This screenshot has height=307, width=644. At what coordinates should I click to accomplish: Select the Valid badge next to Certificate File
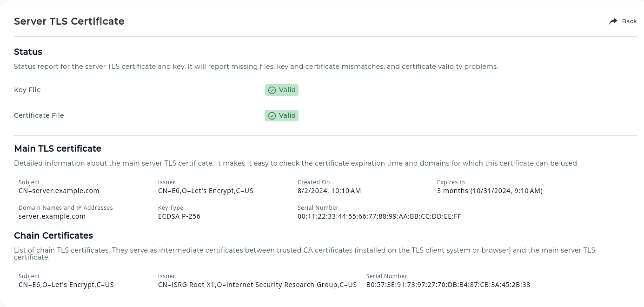coord(281,115)
